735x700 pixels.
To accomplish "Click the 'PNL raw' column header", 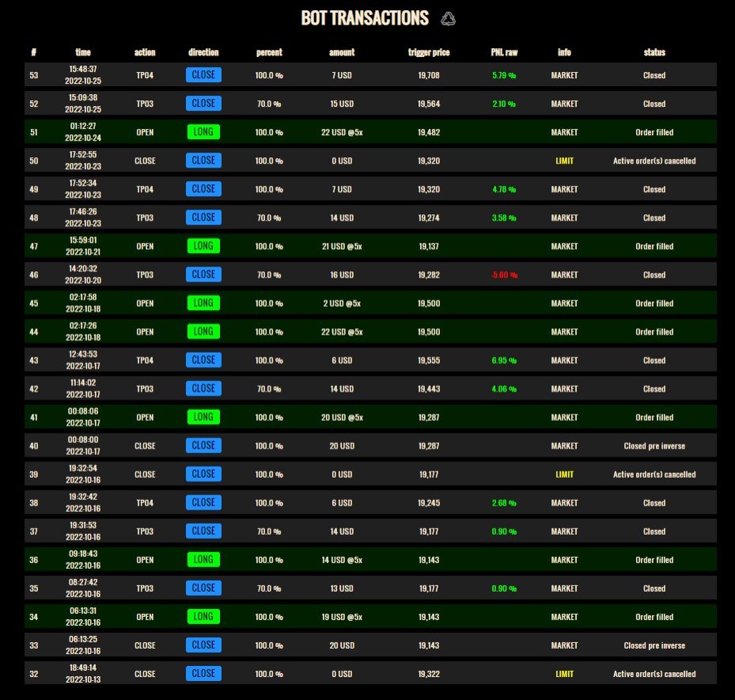I will click(505, 52).
